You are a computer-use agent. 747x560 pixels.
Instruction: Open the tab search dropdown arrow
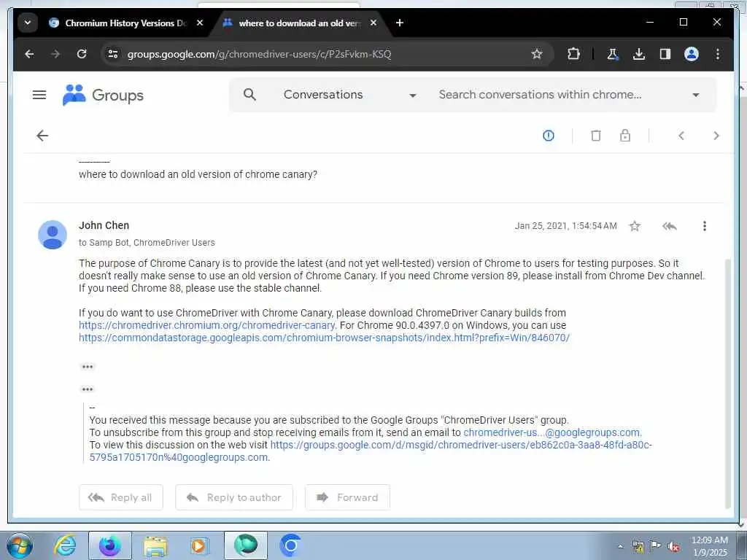tap(28, 23)
